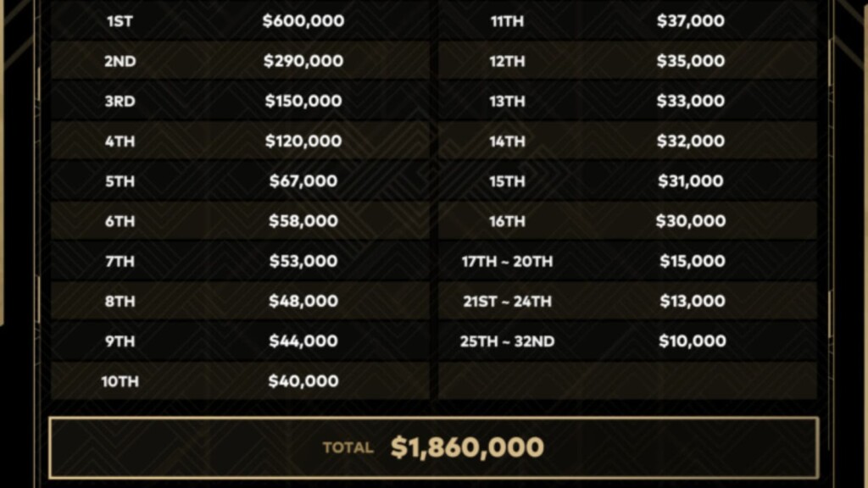
Task: Select the $30,000 prize for 16TH
Action: point(691,221)
